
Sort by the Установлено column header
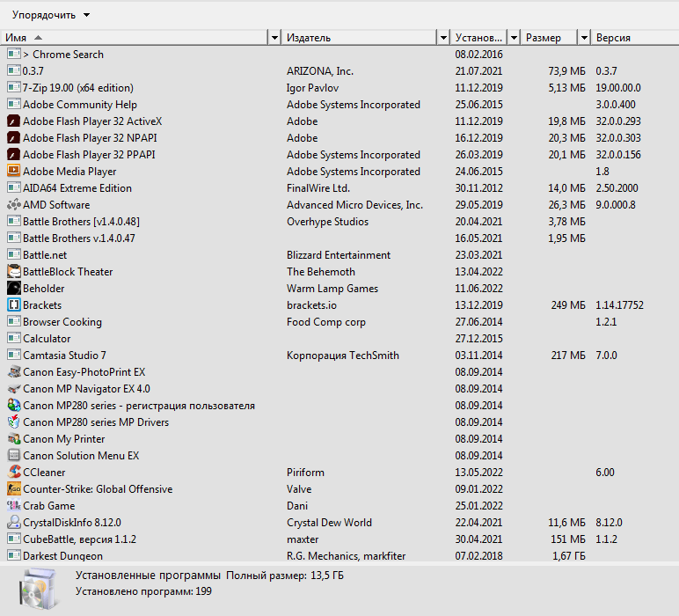coord(479,38)
